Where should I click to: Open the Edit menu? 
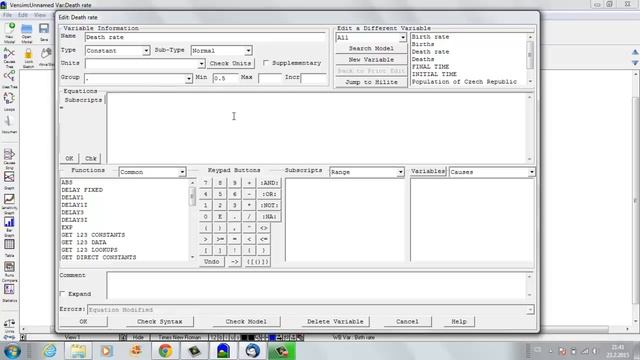point(23,15)
